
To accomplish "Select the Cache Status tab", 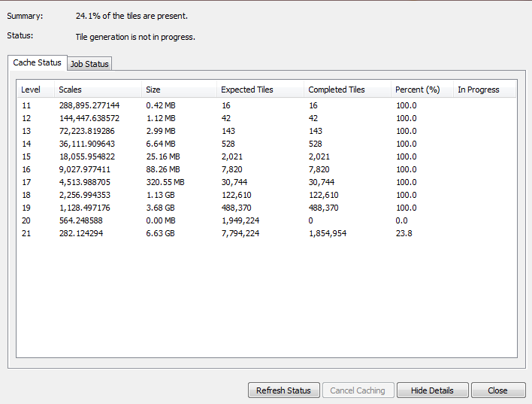I will pyautogui.click(x=38, y=63).
